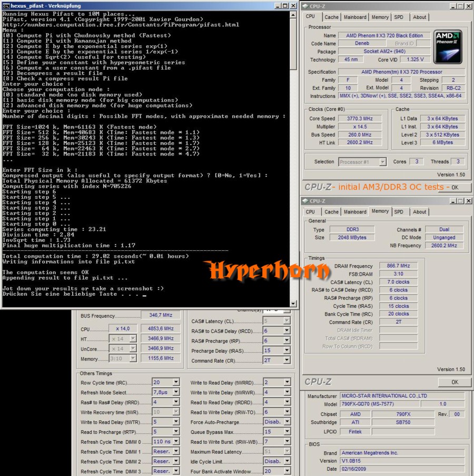Click the console scrollbar down arrow

click(293, 303)
